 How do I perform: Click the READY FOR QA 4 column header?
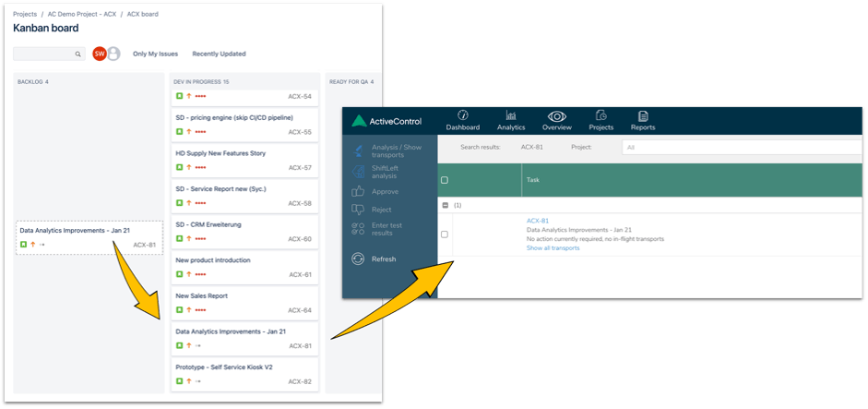351,82
